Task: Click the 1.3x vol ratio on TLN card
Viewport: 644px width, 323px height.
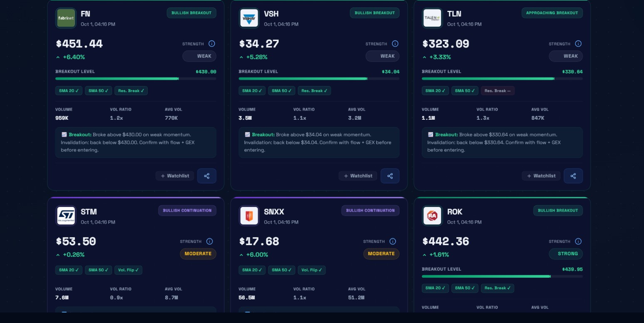Action: pyautogui.click(x=483, y=118)
